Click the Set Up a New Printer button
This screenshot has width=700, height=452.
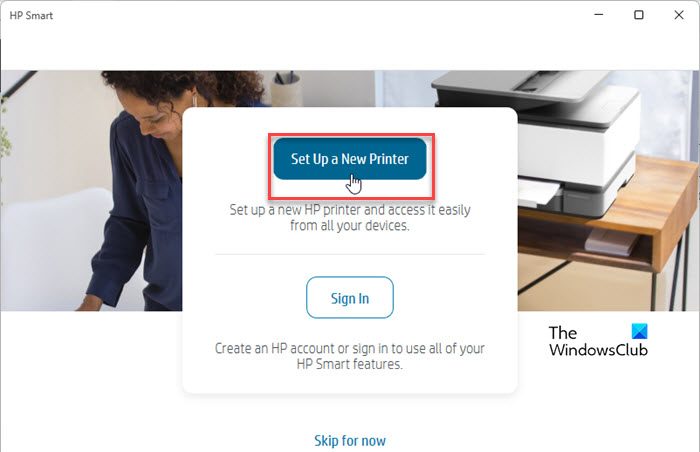pyautogui.click(x=350, y=159)
